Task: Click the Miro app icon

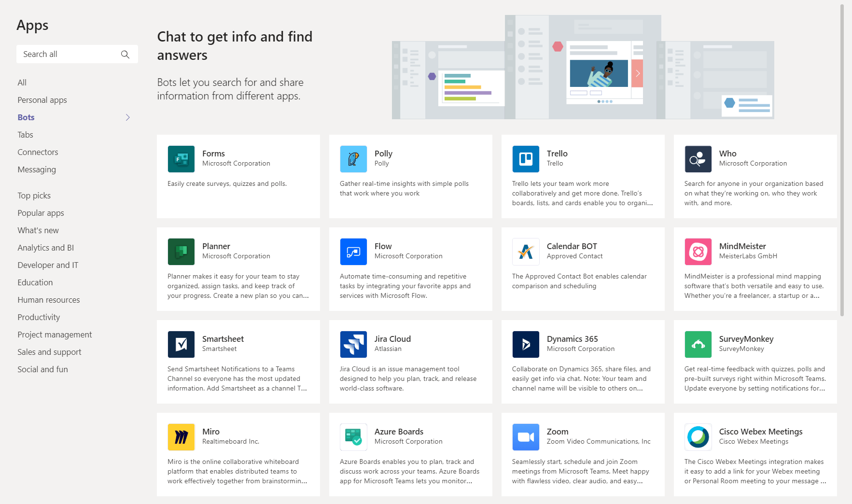Action: (x=181, y=437)
